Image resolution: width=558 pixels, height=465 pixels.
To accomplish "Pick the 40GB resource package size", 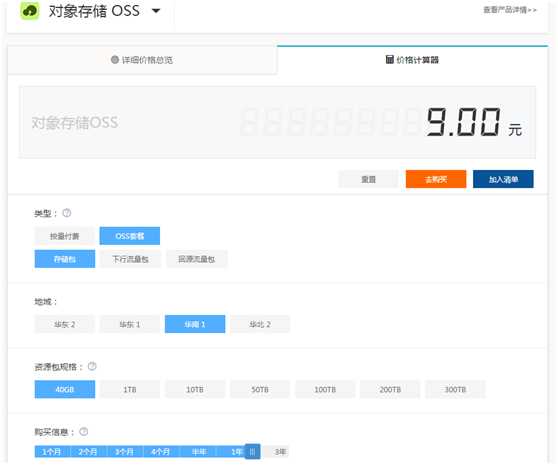I will click(x=65, y=389).
